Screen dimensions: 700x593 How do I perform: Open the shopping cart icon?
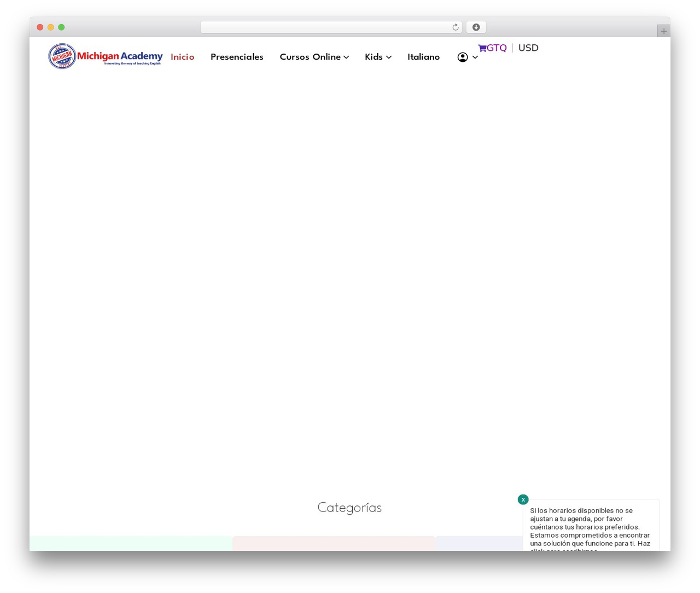click(x=482, y=48)
